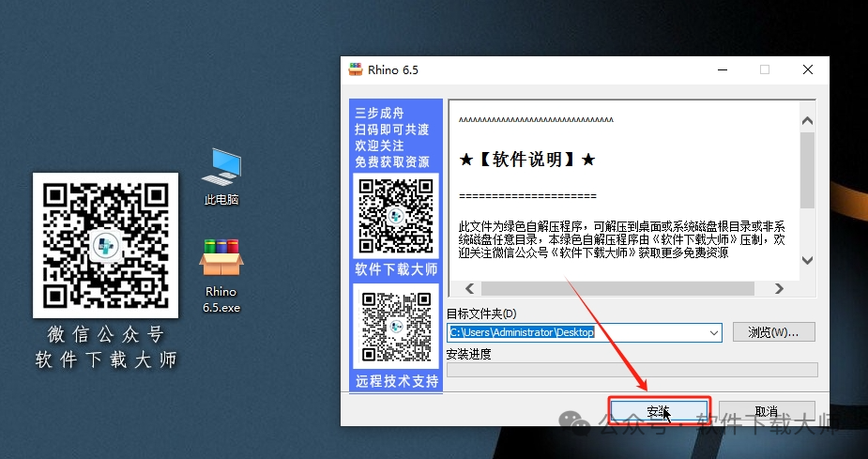Viewport: 868px width, 459px height.
Task: Select the Rhino 6.5.exe desktop file
Action: [x=221, y=276]
